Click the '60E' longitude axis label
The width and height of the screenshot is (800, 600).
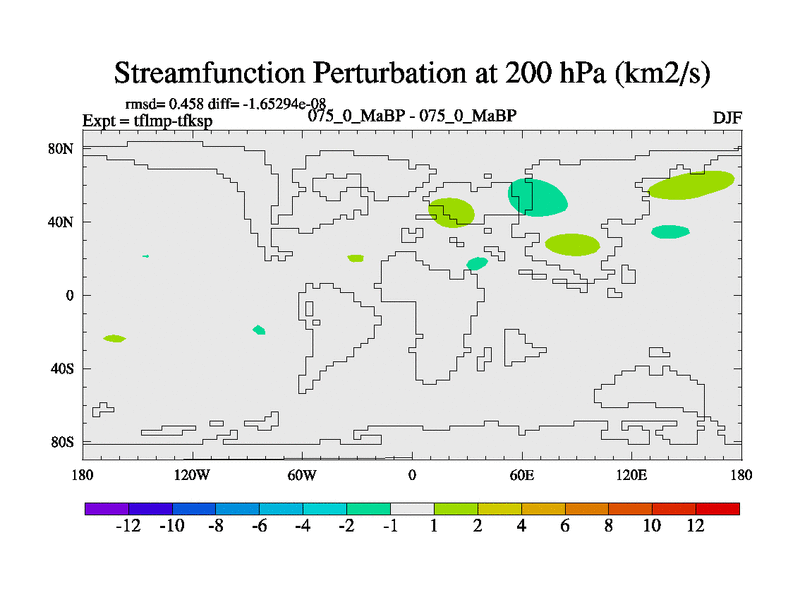click(x=522, y=474)
